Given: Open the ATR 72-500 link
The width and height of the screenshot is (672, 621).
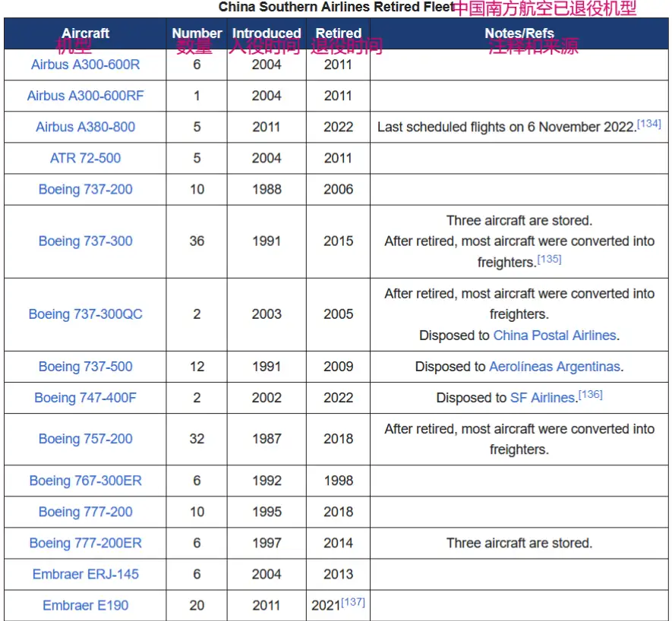Looking at the screenshot, I should pyautogui.click(x=85, y=158).
